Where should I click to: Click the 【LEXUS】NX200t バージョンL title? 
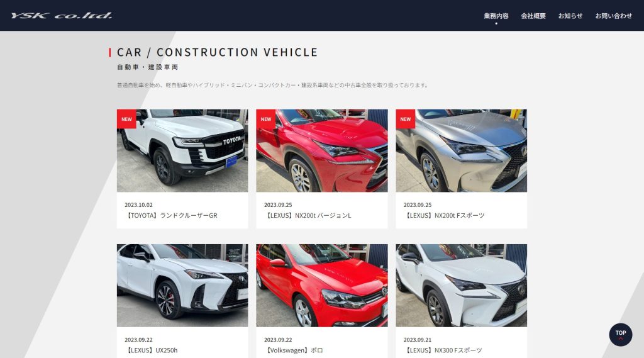tap(308, 215)
